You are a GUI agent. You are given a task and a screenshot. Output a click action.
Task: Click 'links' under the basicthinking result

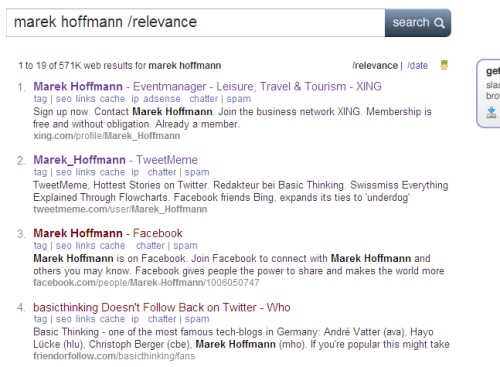click(x=86, y=319)
